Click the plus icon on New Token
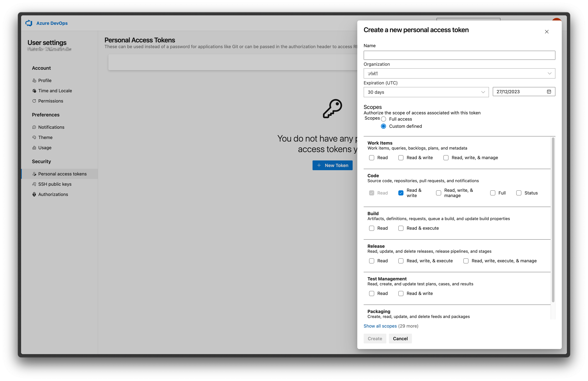Screen dimensions: 588x381 (319, 165)
